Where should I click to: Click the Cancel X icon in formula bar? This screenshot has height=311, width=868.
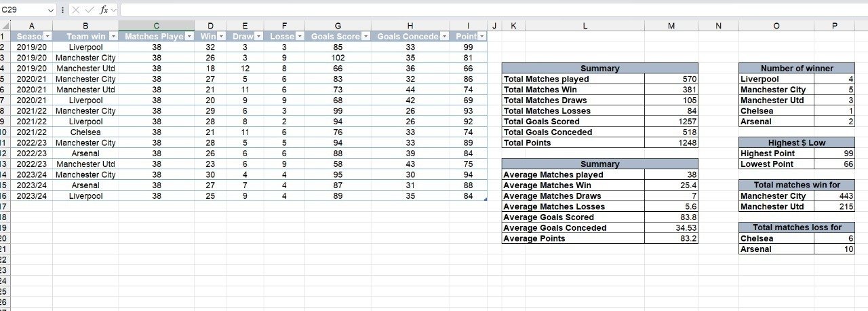(75, 10)
